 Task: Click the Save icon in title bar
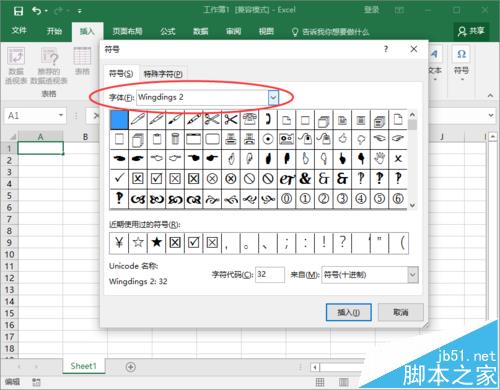coord(18,11)
